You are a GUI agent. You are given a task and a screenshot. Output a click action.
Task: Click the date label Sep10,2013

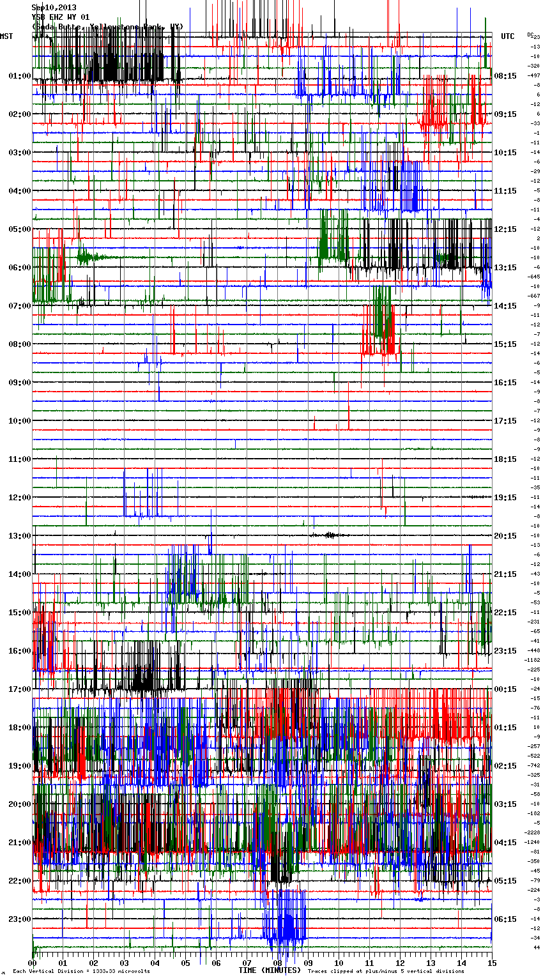pos(54,8)
